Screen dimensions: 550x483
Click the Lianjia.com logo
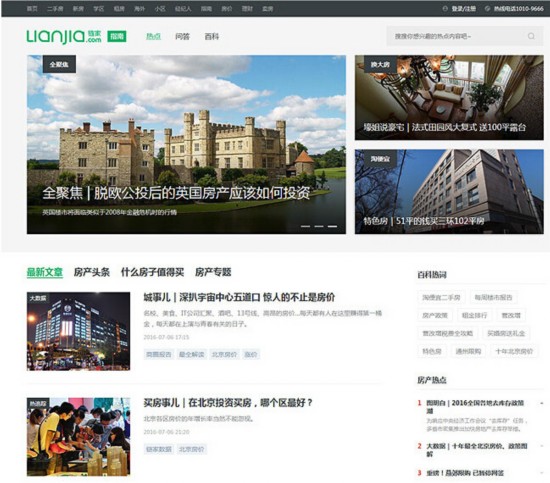click(x=64, y=36)
